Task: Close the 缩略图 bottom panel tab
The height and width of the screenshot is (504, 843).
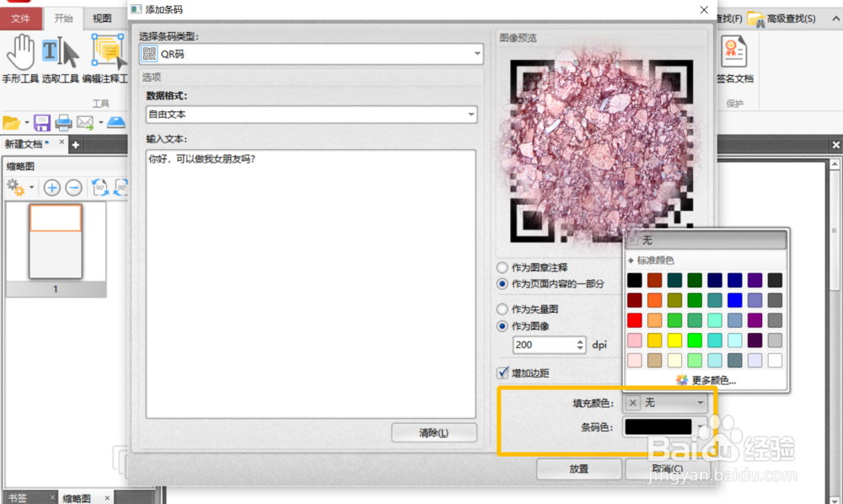Action: pos(107,498)
